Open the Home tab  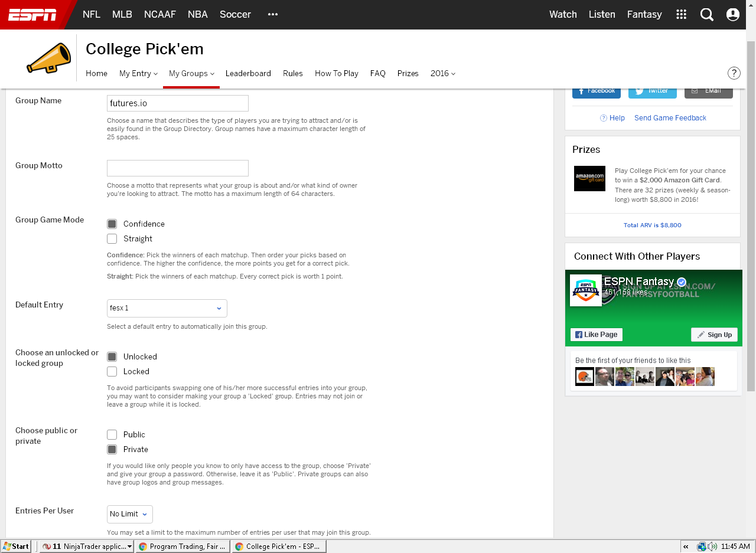[96, 73]
